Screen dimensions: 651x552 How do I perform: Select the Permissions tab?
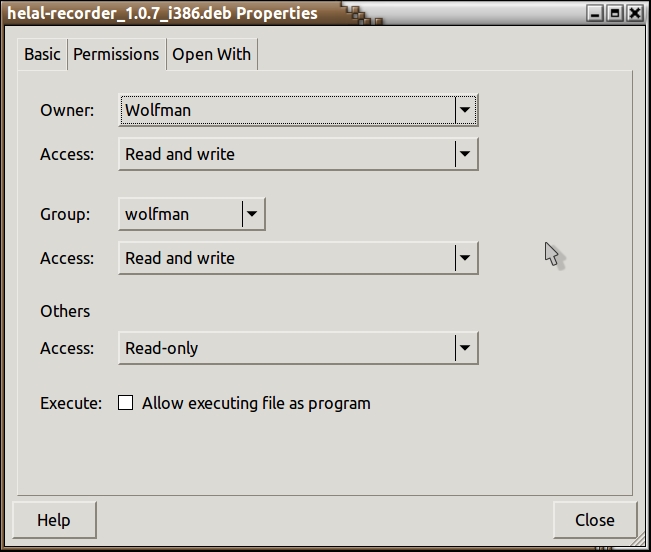click(116, 54)
